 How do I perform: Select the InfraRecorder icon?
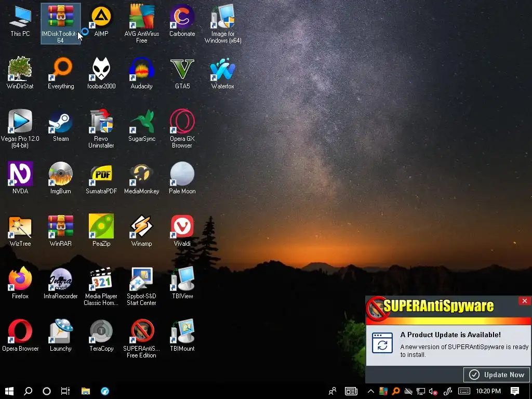coord(61,283)
